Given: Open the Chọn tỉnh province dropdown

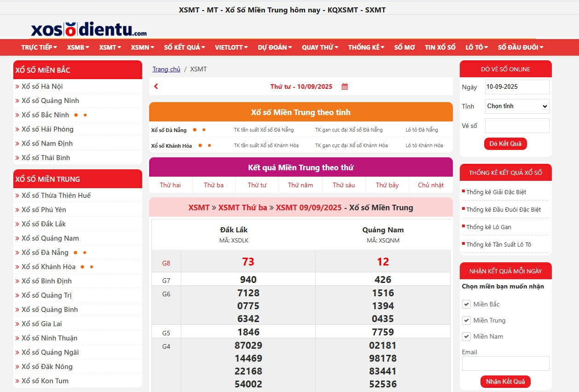Looking at the screenshot, I should (517, 106).
